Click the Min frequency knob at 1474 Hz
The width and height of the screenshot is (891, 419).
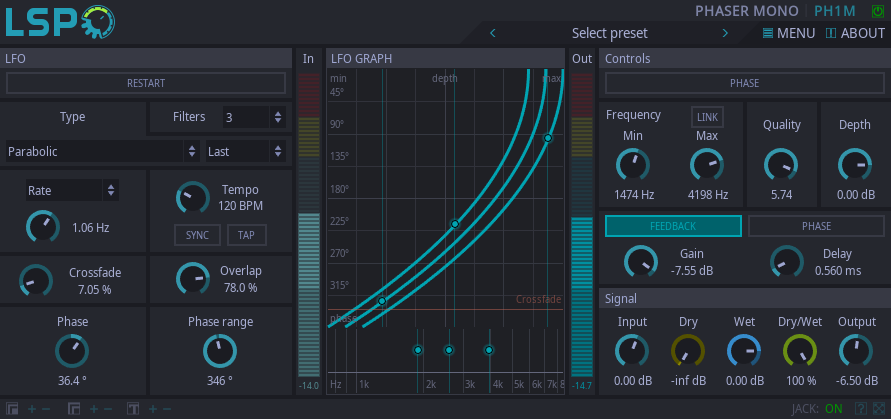(633, 165)
